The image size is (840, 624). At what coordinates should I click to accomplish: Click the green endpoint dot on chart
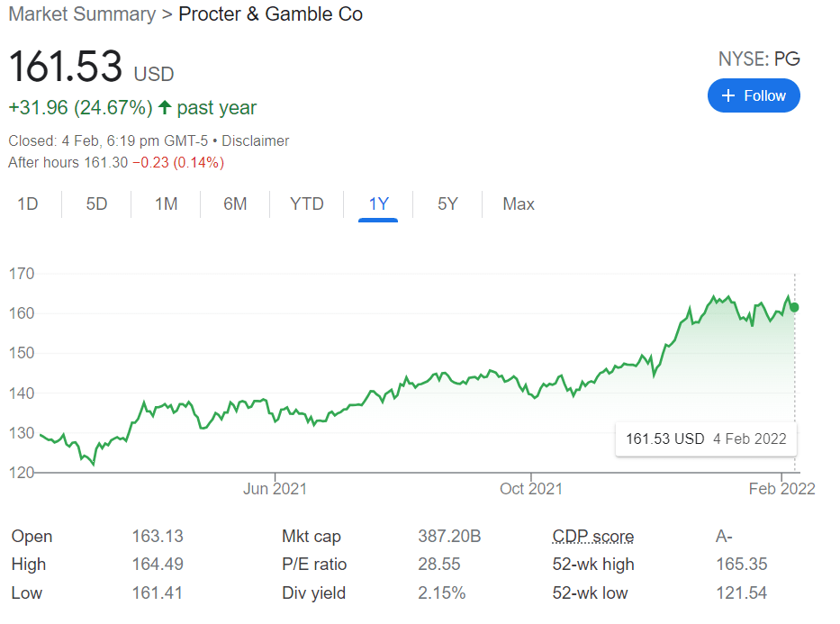pos(794,307)
